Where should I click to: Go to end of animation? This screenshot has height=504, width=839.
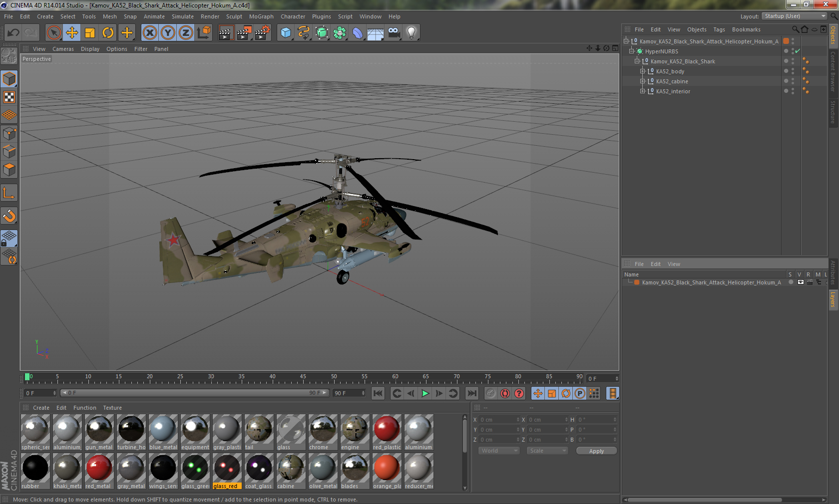pos(471,393)
